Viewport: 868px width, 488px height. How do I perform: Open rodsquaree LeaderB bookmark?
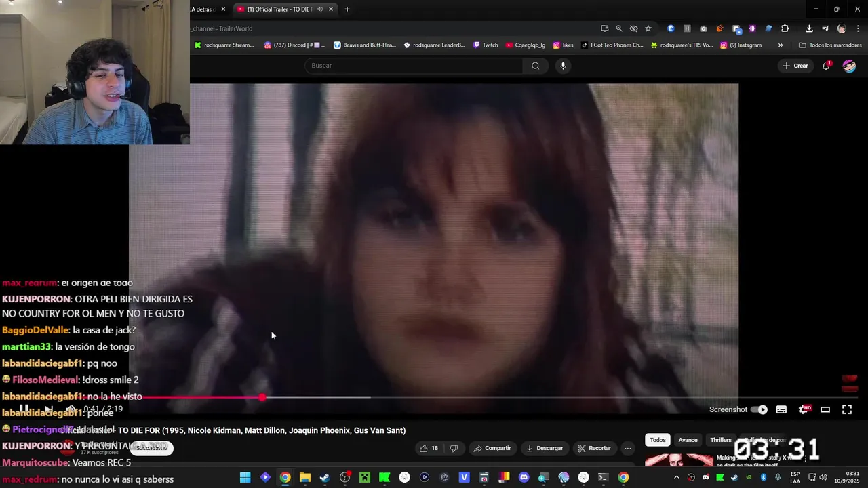click(434, 45)
